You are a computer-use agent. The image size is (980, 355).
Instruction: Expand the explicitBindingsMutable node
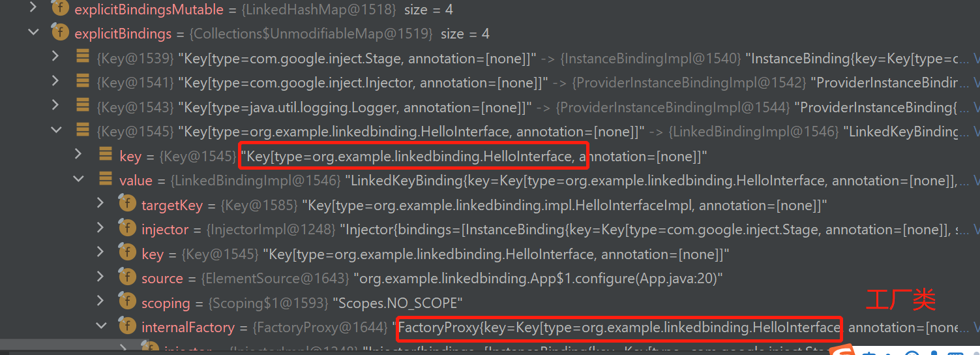[34, 8]
